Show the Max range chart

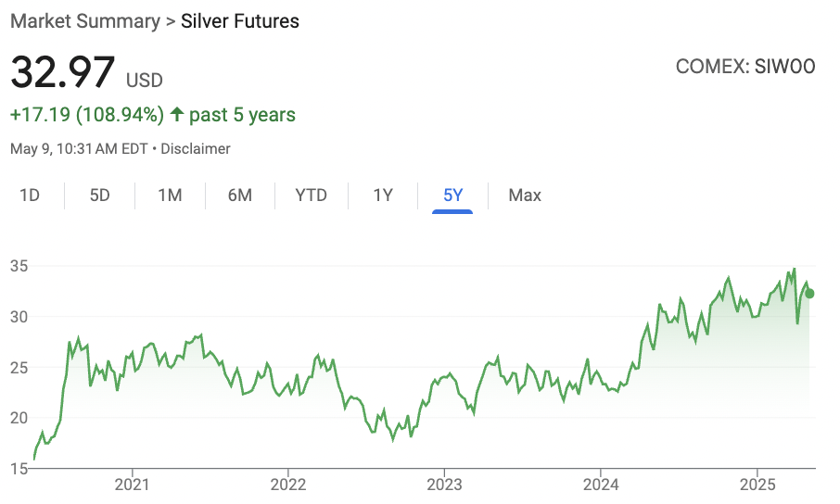point(525,195)
